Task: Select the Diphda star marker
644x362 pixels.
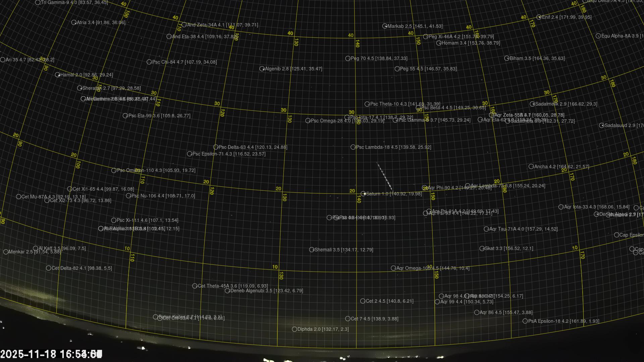Action: point(294,329)
